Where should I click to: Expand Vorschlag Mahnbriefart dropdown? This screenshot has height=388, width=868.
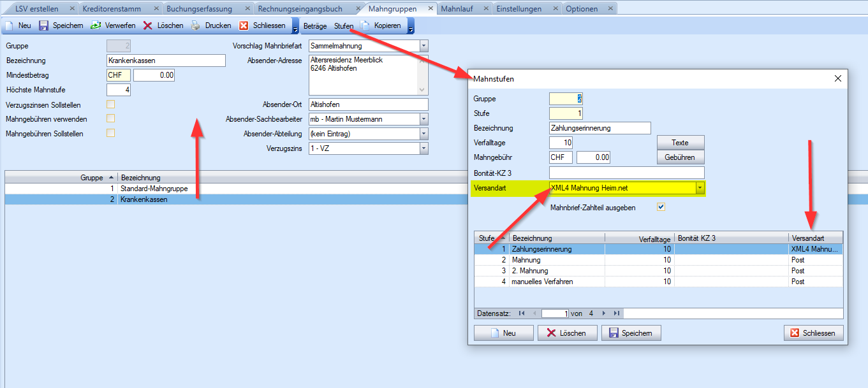[424, 46]
